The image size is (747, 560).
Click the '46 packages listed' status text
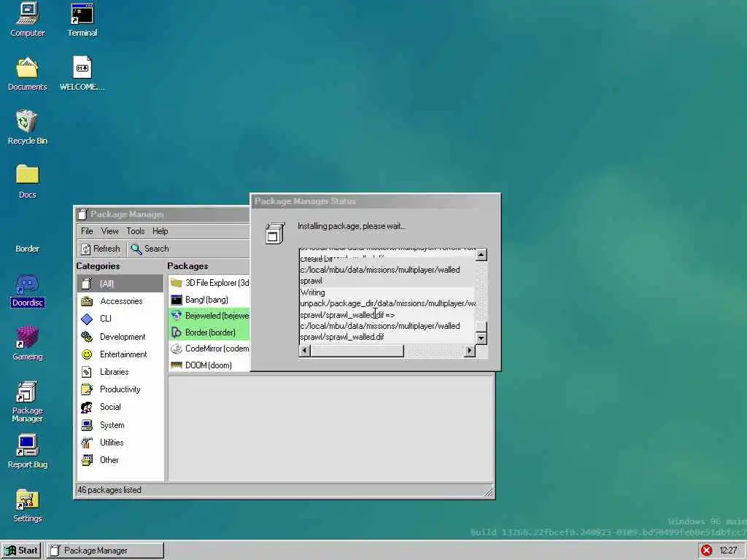(109, 490)
